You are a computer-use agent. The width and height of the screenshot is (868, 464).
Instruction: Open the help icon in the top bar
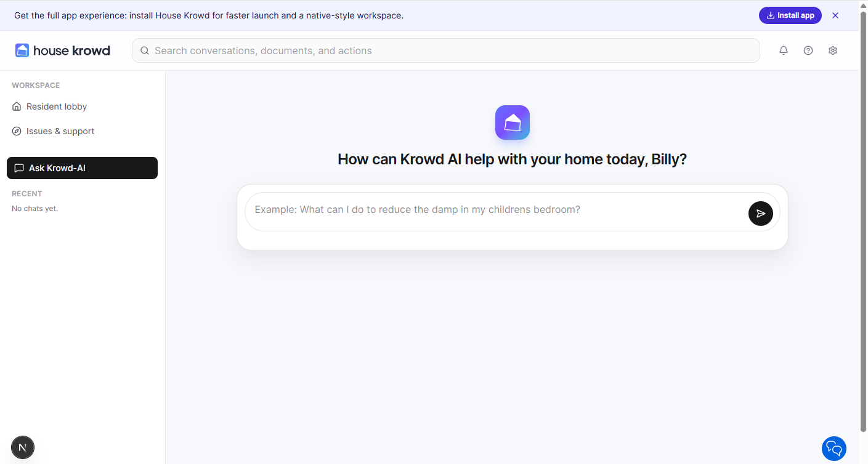[x=808, y=50]
